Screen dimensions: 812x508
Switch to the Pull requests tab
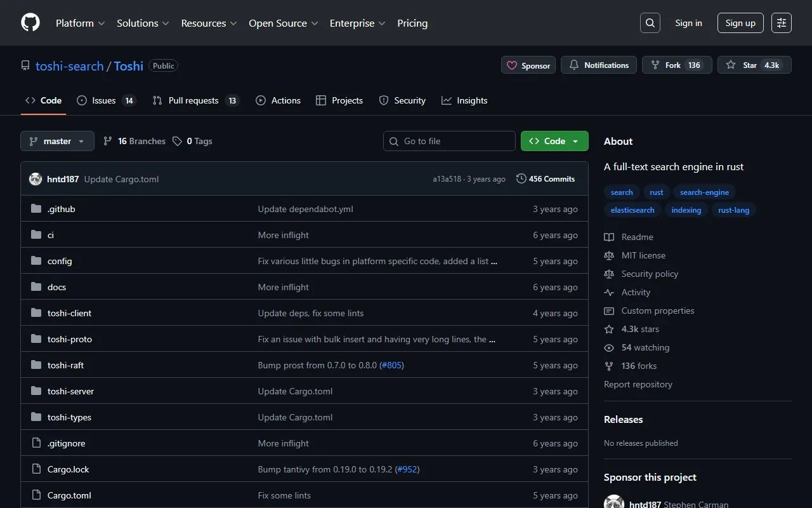point(195,100)
